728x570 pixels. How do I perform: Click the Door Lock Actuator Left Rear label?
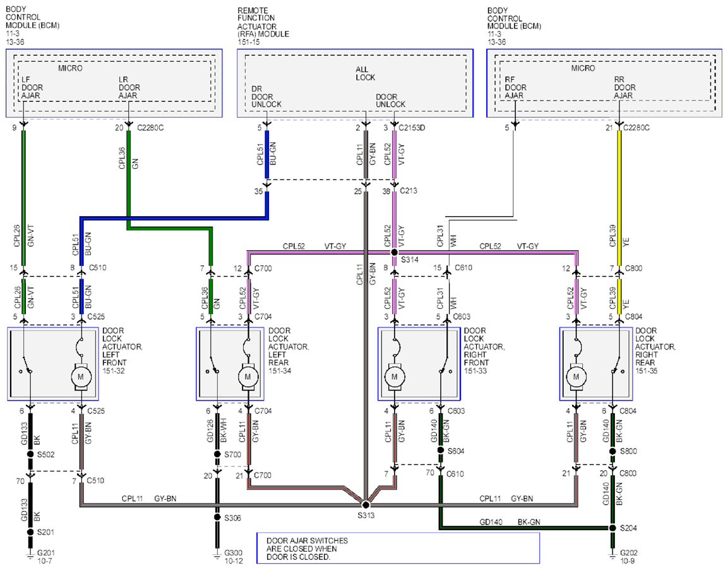(289, 351)
